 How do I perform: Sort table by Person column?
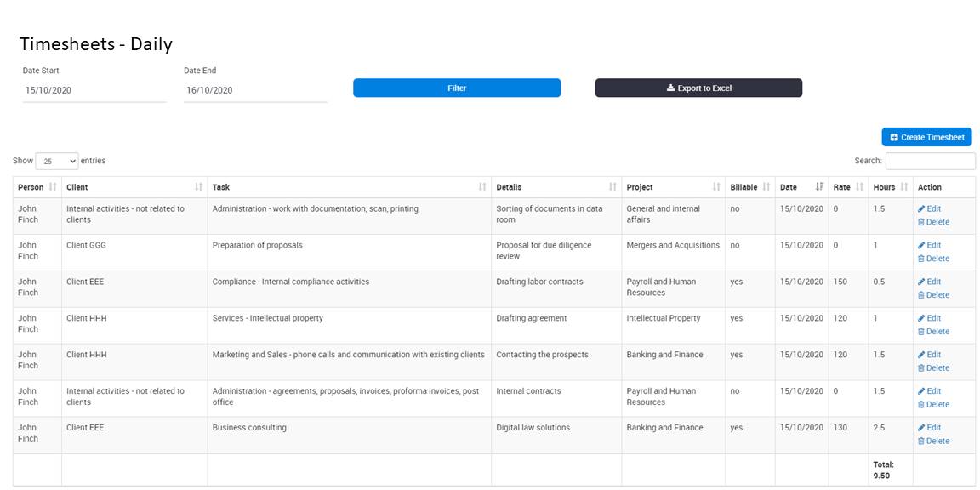pos(37,187)
